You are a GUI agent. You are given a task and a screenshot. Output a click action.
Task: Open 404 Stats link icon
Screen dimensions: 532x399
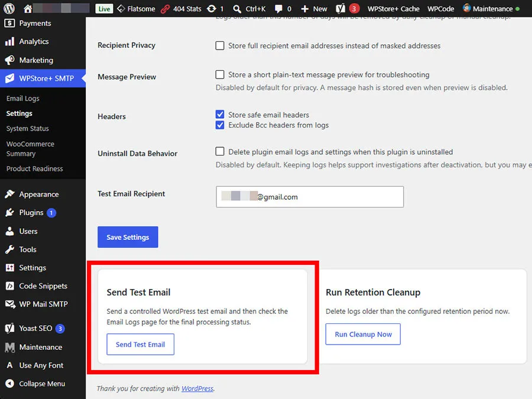coord(166,9)
